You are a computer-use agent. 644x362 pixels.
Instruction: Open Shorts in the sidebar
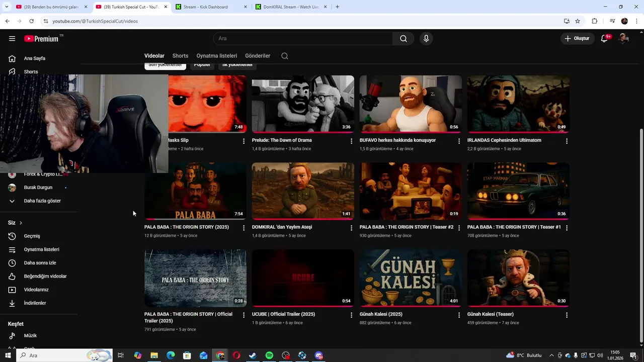(31, 72)
